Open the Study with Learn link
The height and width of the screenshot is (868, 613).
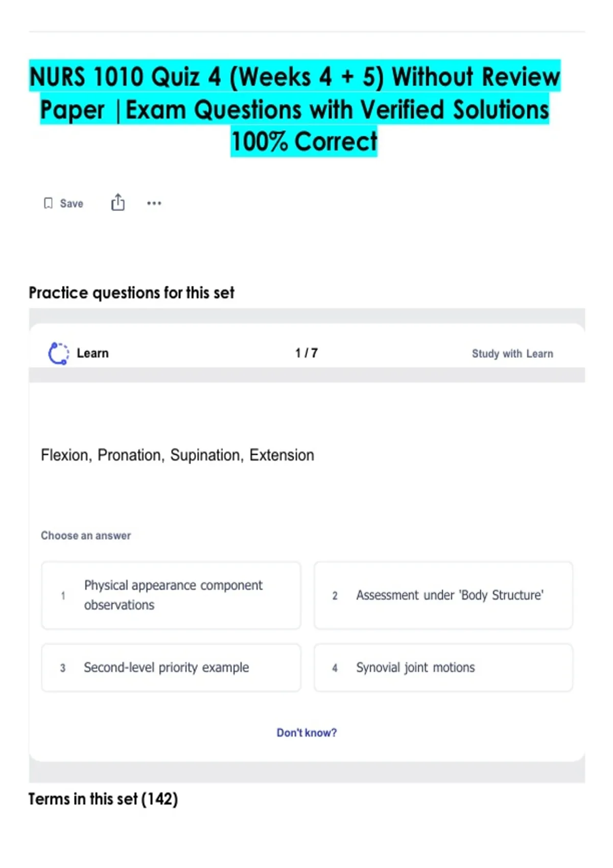[512, 354]
